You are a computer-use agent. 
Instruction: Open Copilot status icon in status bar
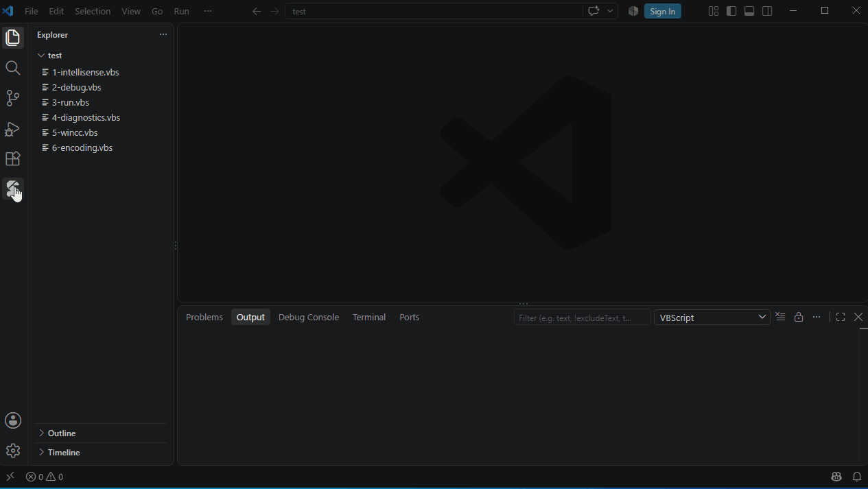coord(836,477)
